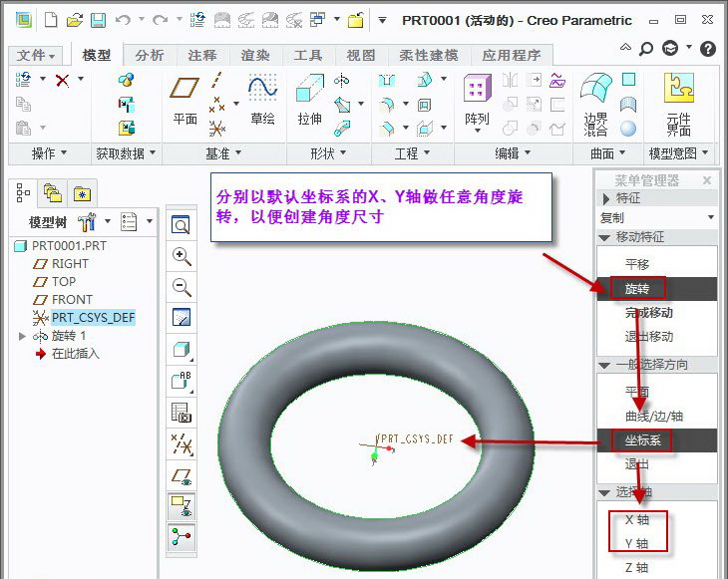
Task: Open the search magnifier in title area
Action: (646, 48)
